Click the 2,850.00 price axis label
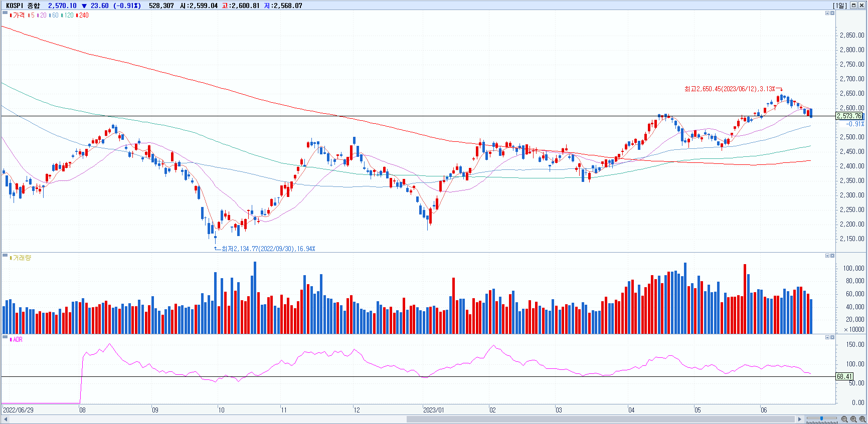This screenshot has height=424, width=868. [852, 35]
